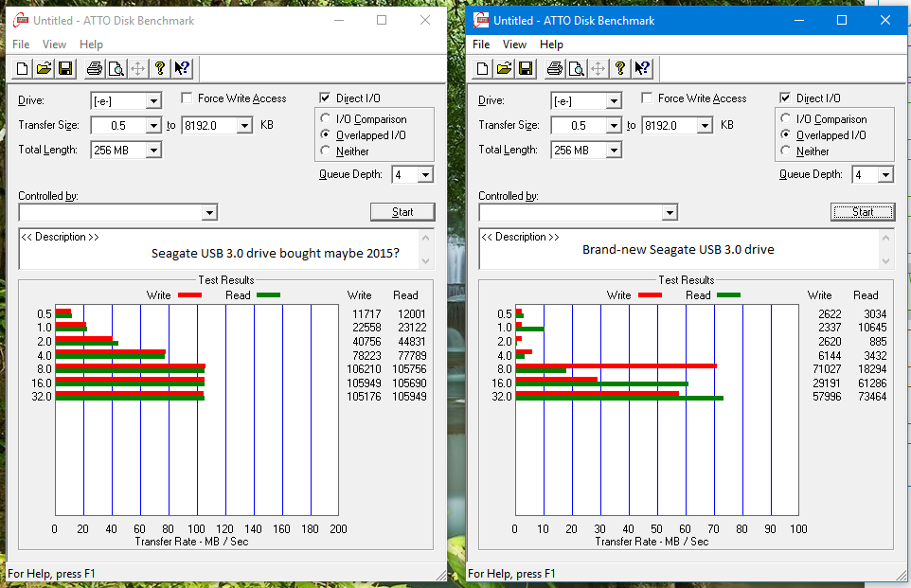Open Print Preview in the right ATTO window
This screenshot has height=588, width=911.
click(577, 68)
